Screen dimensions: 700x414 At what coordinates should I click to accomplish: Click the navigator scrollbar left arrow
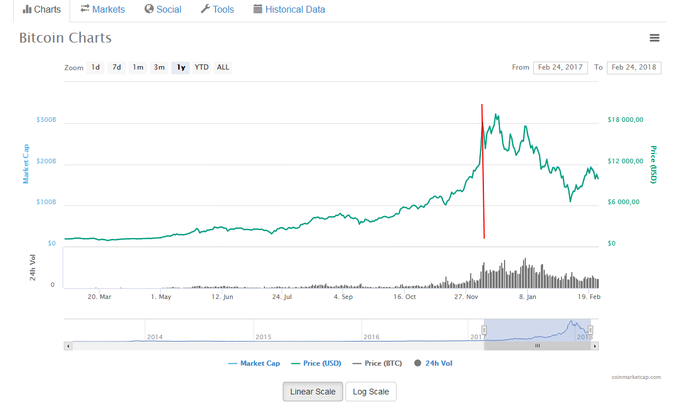point(68,346)
